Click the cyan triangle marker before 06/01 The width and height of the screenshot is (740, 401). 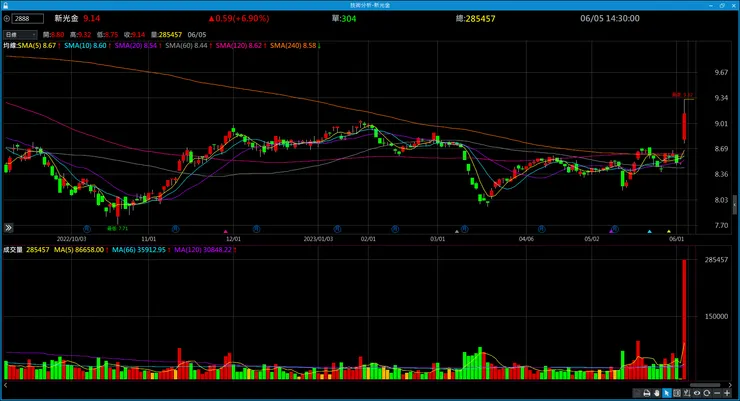click(x=650, y=231)
